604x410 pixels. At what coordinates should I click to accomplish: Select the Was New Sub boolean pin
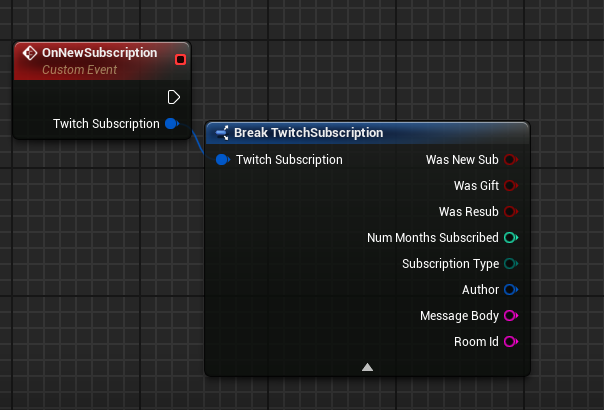pos(510,160)
